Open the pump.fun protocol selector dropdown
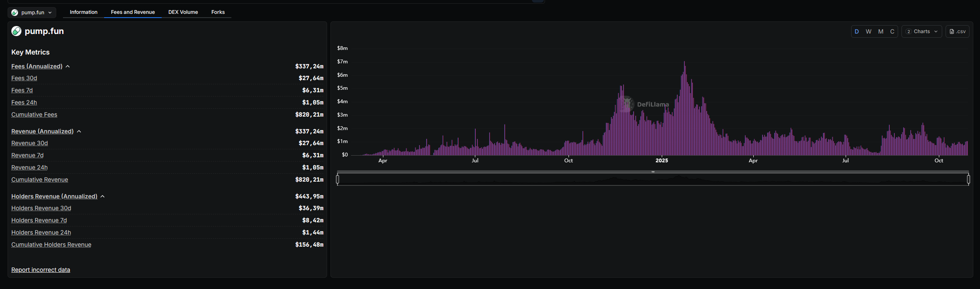The image size is (980, 289). pyautogui.click(x=32, y=13)
